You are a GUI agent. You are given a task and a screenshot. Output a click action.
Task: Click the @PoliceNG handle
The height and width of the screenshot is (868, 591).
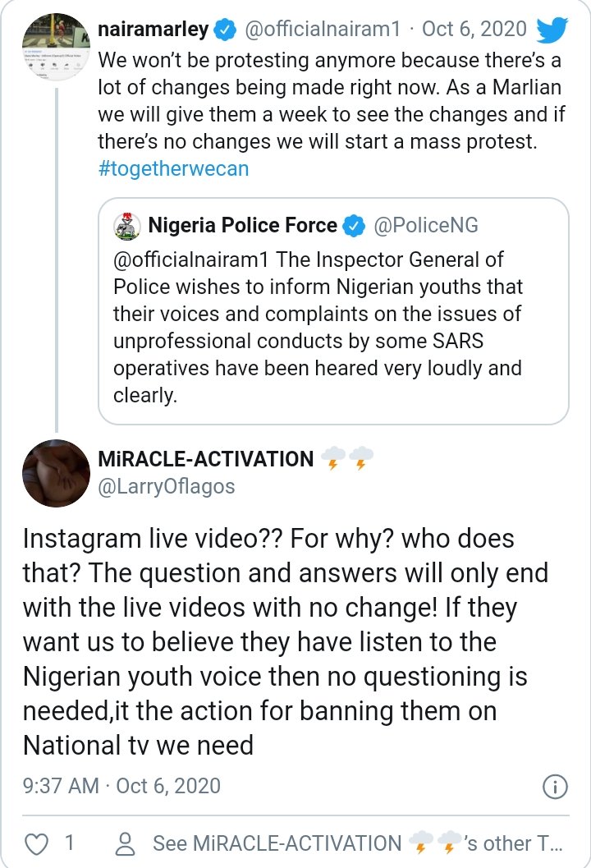425,225
